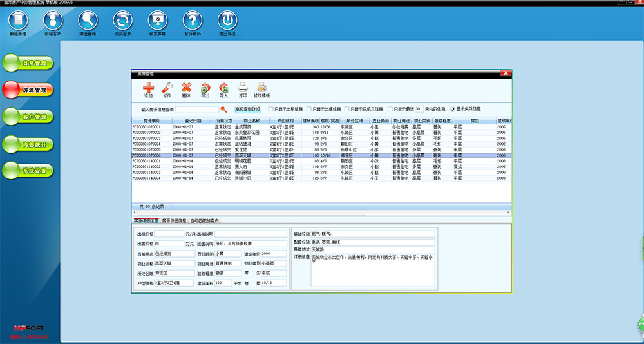This screenshot has width=644, height=344.
Task: Open the 新增客户 toolbar icon
Action: click(53, 21)
